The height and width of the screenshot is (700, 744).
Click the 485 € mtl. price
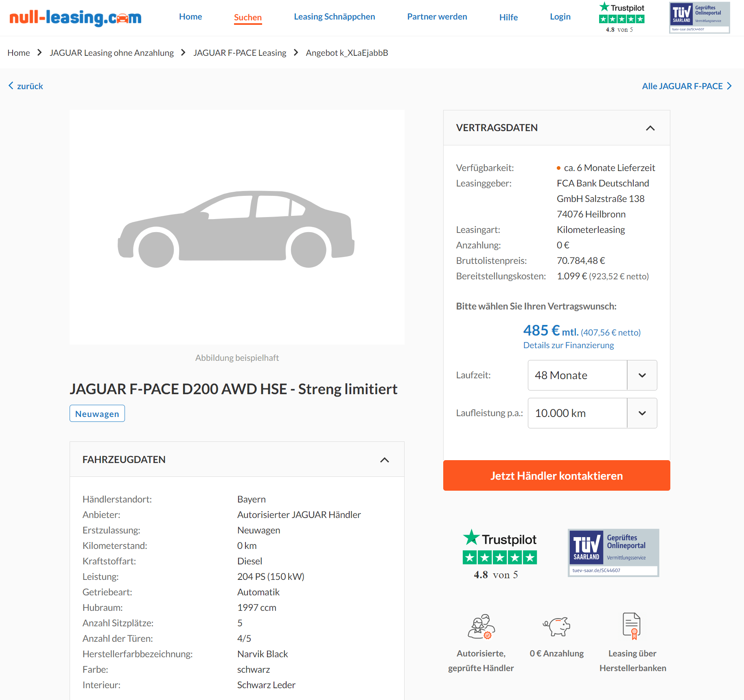point(551,330)
